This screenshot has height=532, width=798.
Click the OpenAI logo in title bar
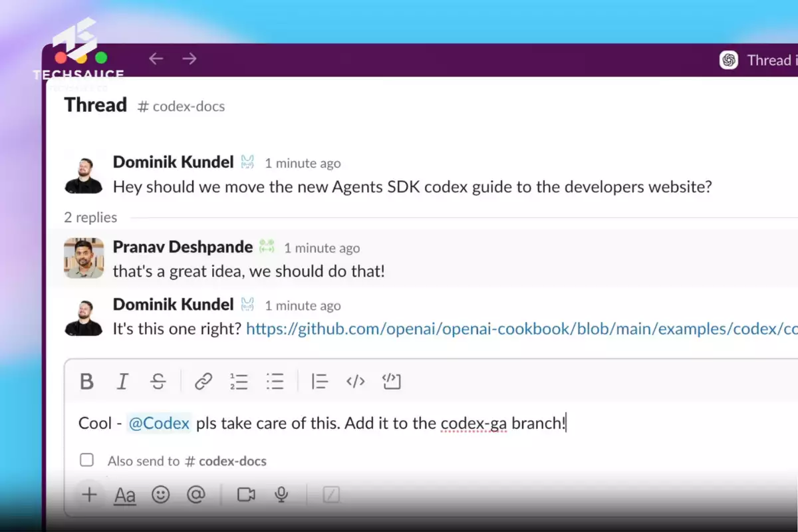point(730,60)
